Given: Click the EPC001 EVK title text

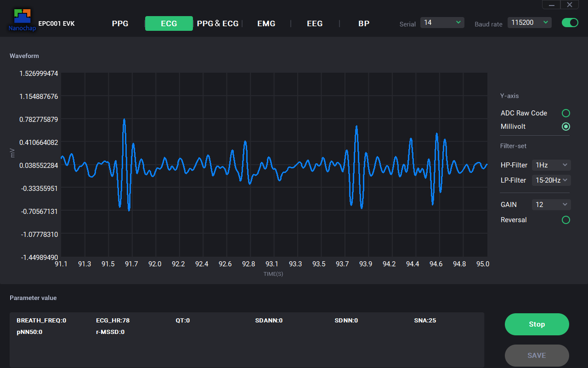Looking at the screenshot, I should click(x=57, y=23).
